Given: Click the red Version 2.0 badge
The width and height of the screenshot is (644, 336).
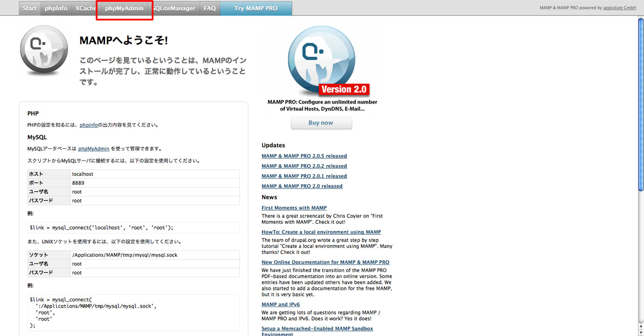Looking at the screenshot, I should pos(344,89).
